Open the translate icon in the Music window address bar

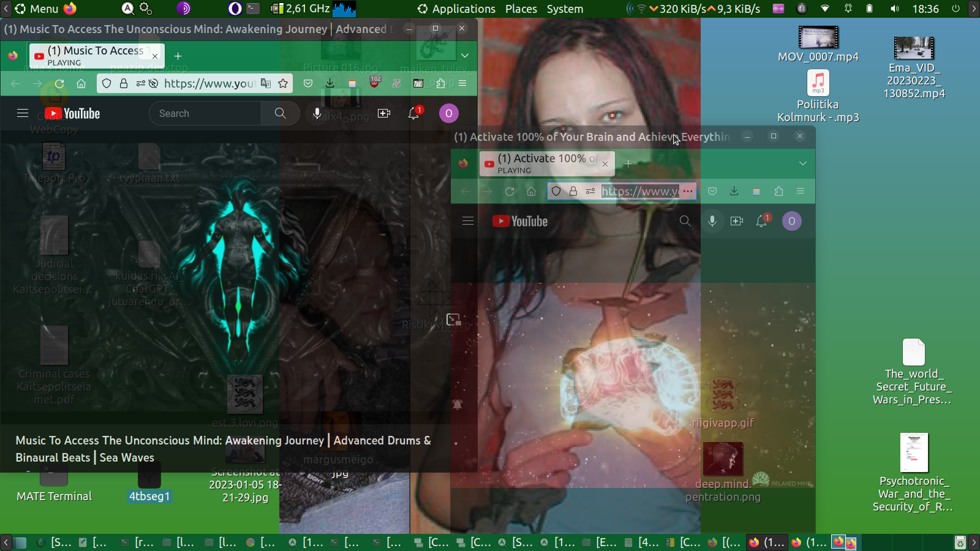click(x=266, y=83)
